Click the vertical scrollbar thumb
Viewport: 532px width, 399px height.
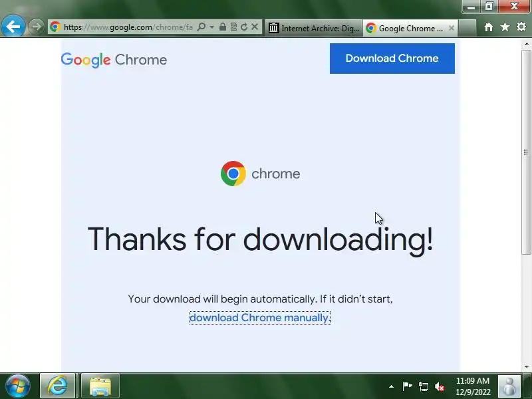tap(526, 152)
